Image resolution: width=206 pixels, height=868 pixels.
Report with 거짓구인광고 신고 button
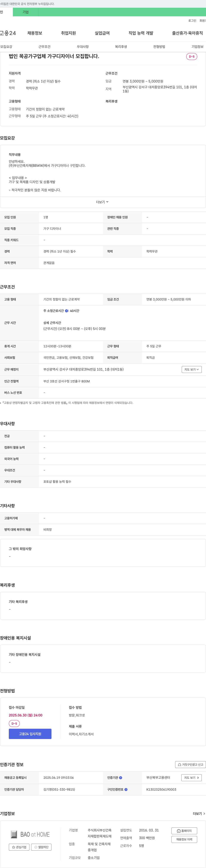coord(191,765)
